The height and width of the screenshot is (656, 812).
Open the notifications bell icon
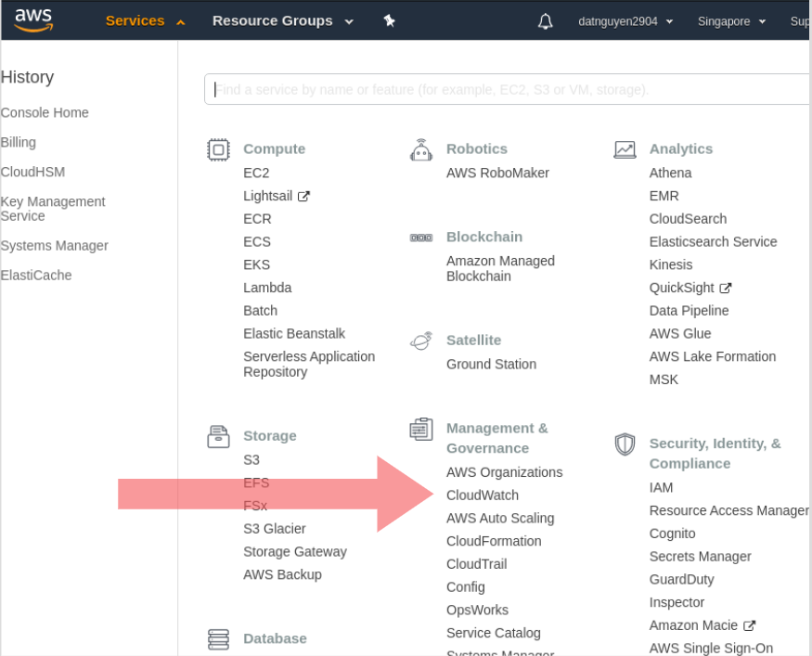[x=545, y=21]
